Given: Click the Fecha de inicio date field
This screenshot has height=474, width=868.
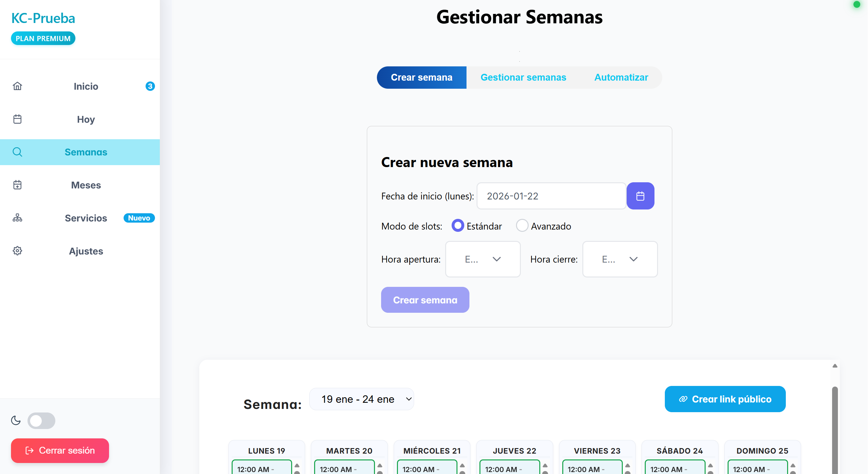Looking at the screenshot, I should 551,196.
